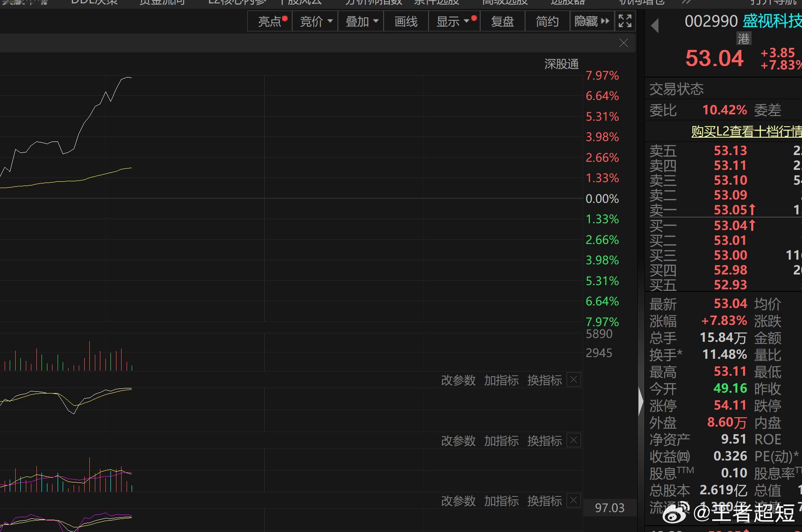Click 改参数 on the bottom indicator panel
The image size is (802, 532).
pyautogui.click(x=458, y=501)
